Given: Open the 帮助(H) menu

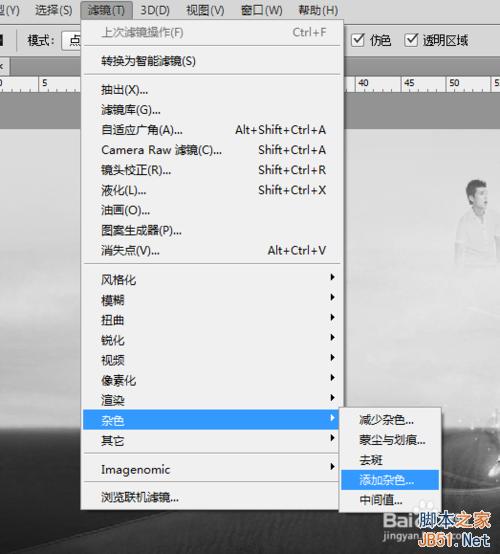Looking at the screenshot, I should [x=318, y=10].
